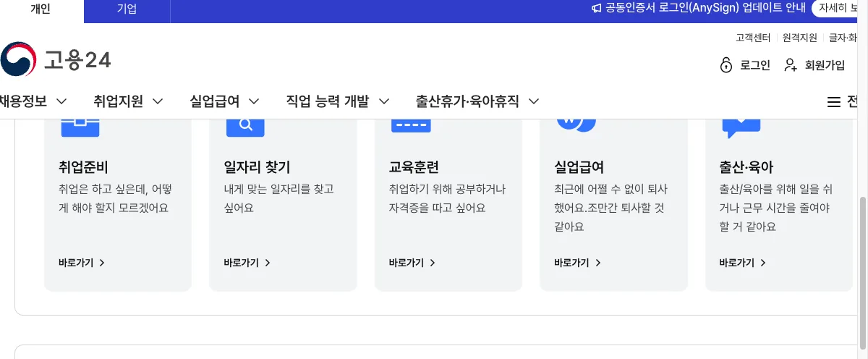868x359 pixels.
Task: Click text '취업하기 위해 공부하거나 자격증을 따고 싶어요'
Action: click(x=448, y=198)
